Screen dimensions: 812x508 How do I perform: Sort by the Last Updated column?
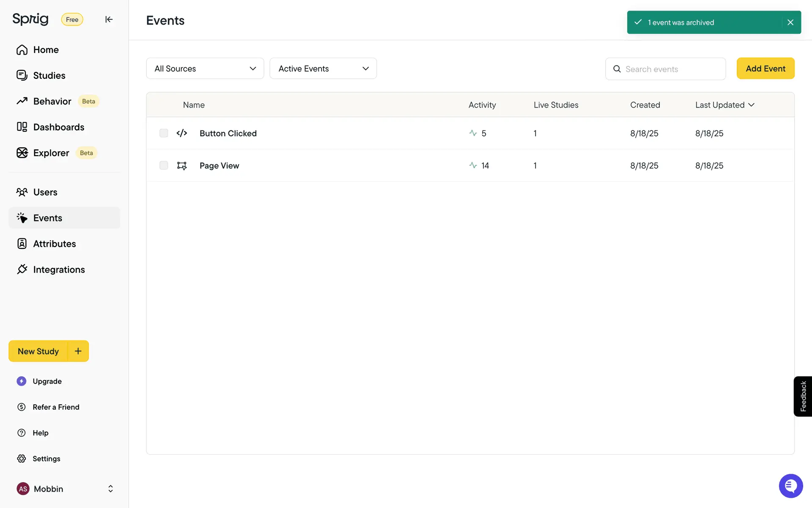(724, 105)
